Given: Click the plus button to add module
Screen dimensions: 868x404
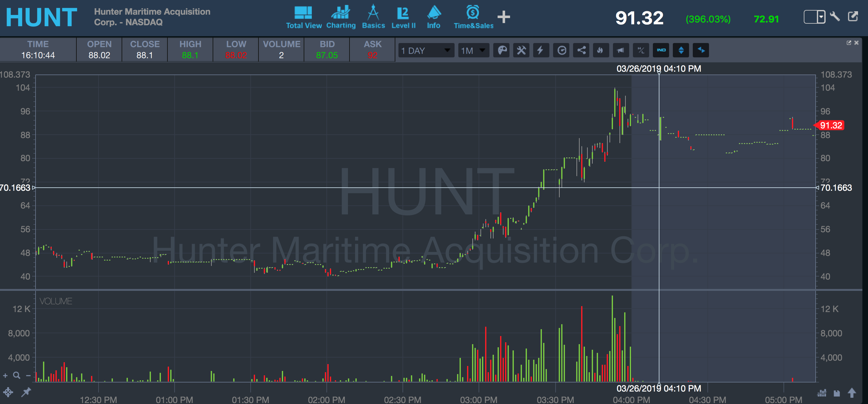Looking at the screenshot, I should 504,17.
